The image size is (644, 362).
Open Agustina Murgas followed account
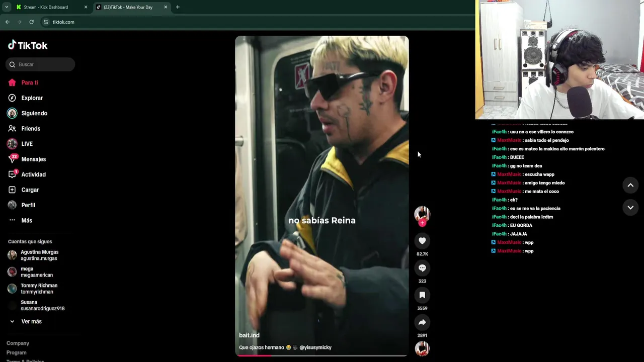pos(33,255)
